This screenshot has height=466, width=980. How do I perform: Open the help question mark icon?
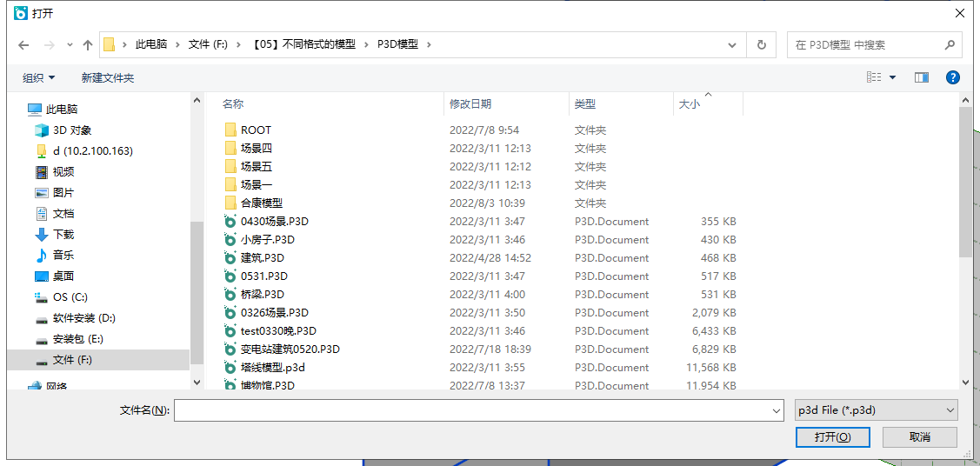tap(952, 77)
